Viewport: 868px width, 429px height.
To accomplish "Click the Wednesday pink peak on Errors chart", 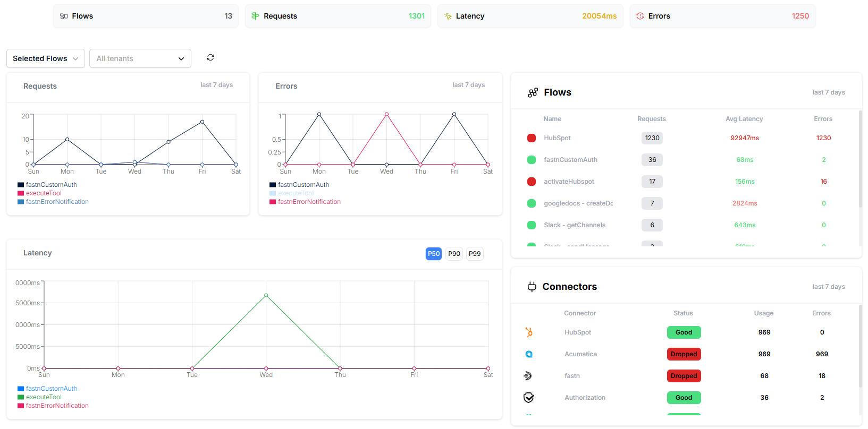I will click(386, 114).
